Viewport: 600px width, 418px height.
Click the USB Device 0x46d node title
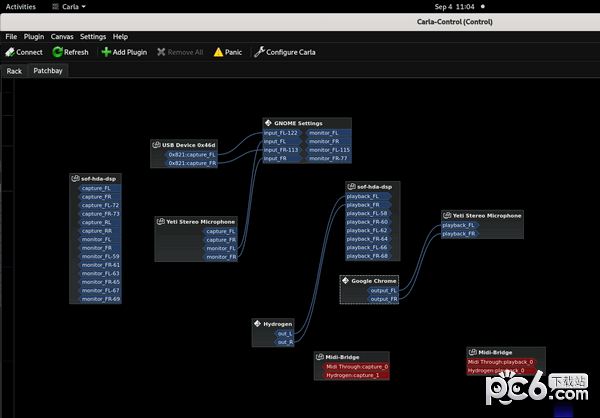[x=188, y=145]
